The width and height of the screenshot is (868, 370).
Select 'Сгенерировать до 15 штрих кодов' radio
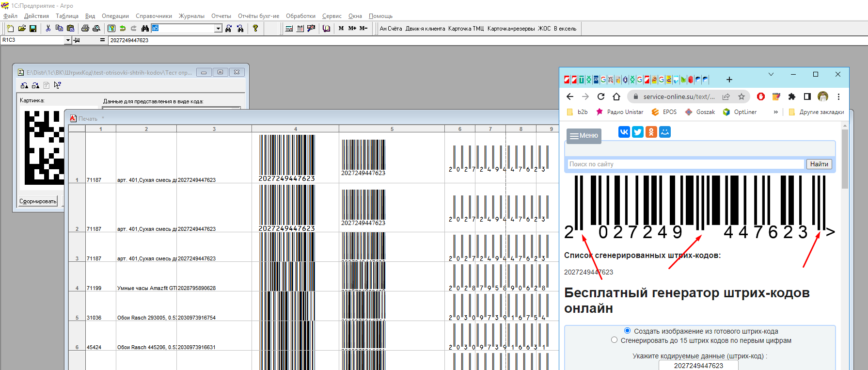pos(614,340)
